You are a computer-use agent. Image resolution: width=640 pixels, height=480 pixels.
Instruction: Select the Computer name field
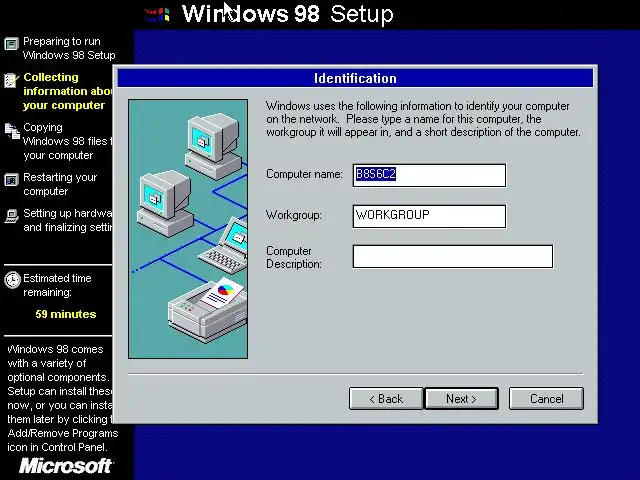[429, 175]
